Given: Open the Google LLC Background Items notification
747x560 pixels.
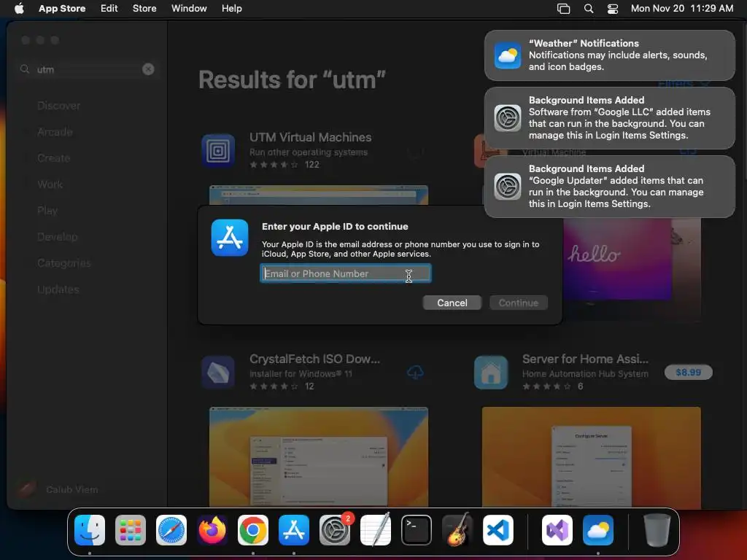Looking at the screenshot, I should [x=609, y=118].
